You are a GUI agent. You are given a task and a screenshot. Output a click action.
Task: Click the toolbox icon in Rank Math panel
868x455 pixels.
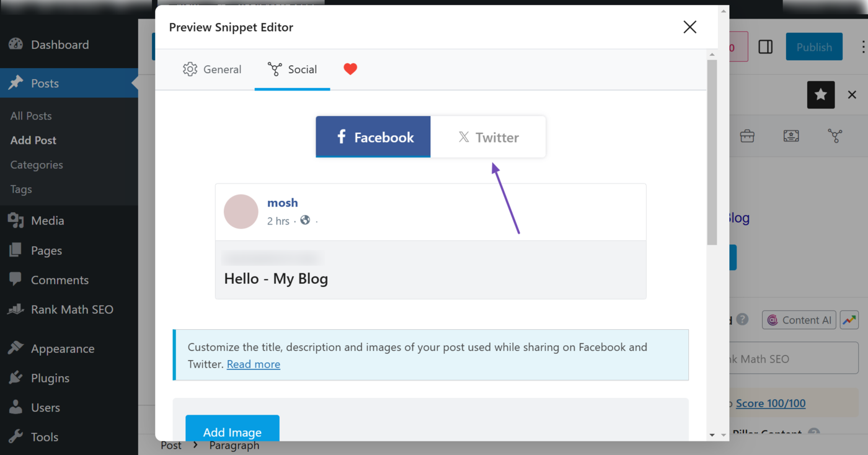(x=747, y=136)
